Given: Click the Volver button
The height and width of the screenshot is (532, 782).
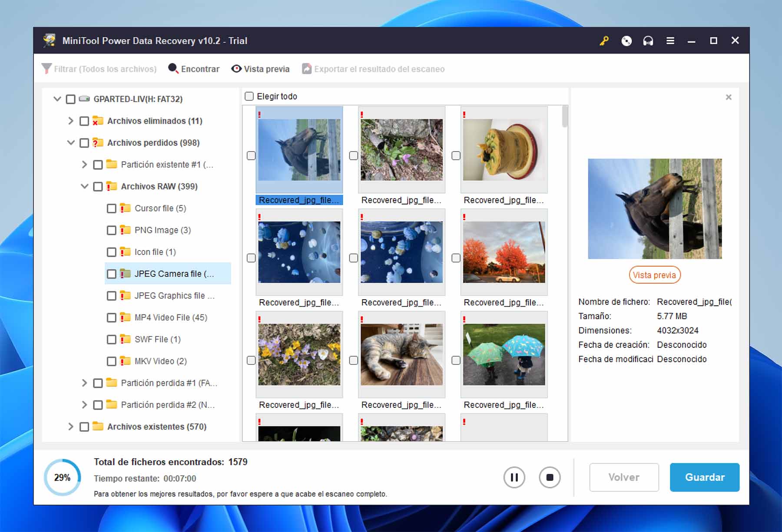Looking at the screenshot, I should tap(624, 477).
